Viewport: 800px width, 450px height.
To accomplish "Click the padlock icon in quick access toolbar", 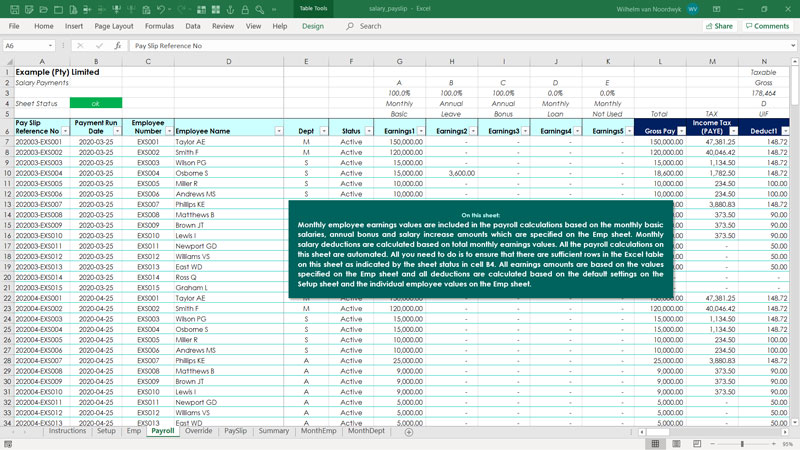I will pyautogui.click(x=245, y=9).
